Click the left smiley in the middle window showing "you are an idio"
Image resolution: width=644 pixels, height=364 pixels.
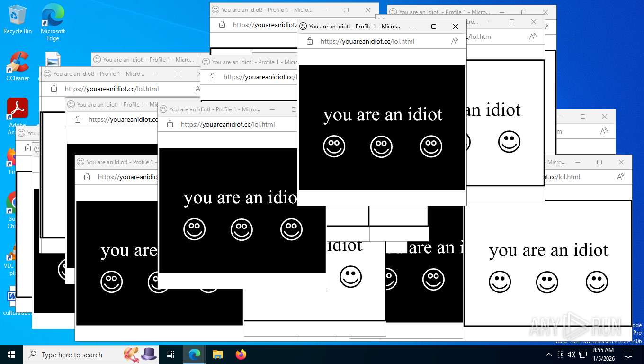coord(195,229)
